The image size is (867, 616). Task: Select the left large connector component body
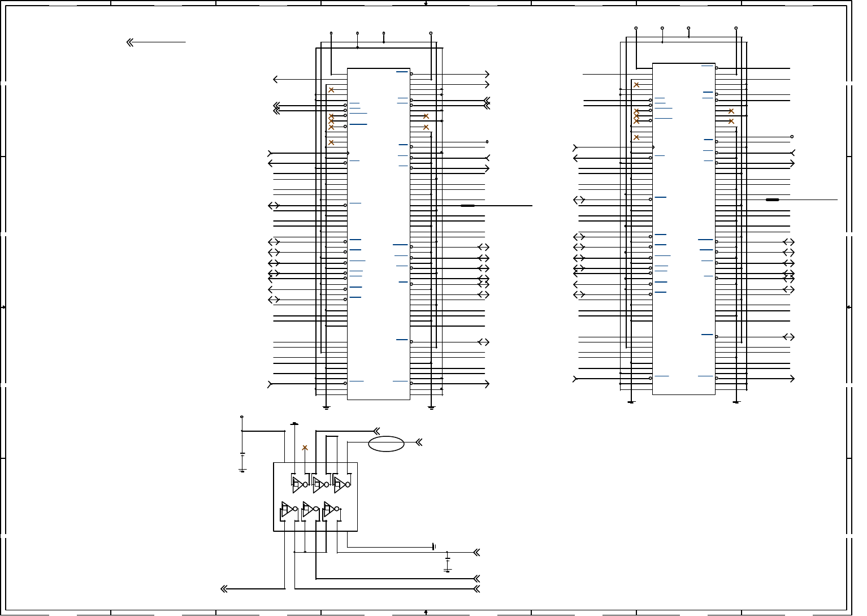coord(378,234)
